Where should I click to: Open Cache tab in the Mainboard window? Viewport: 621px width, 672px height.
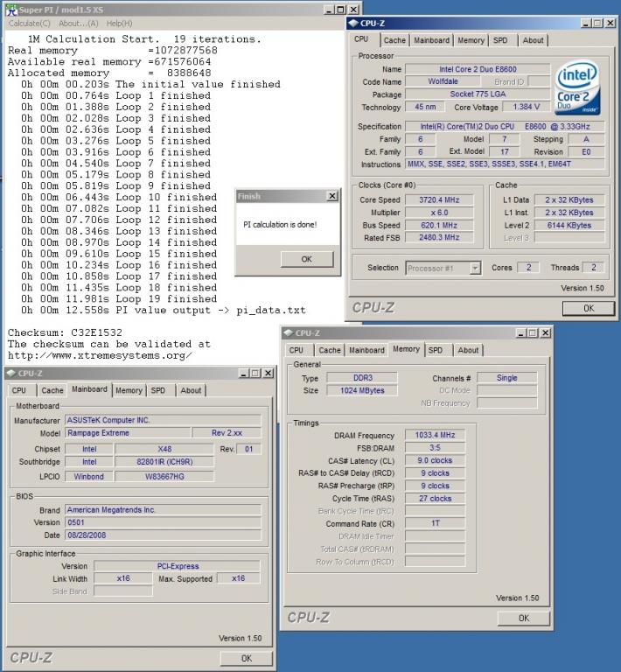pyautogui.click(x=52, y=390)
